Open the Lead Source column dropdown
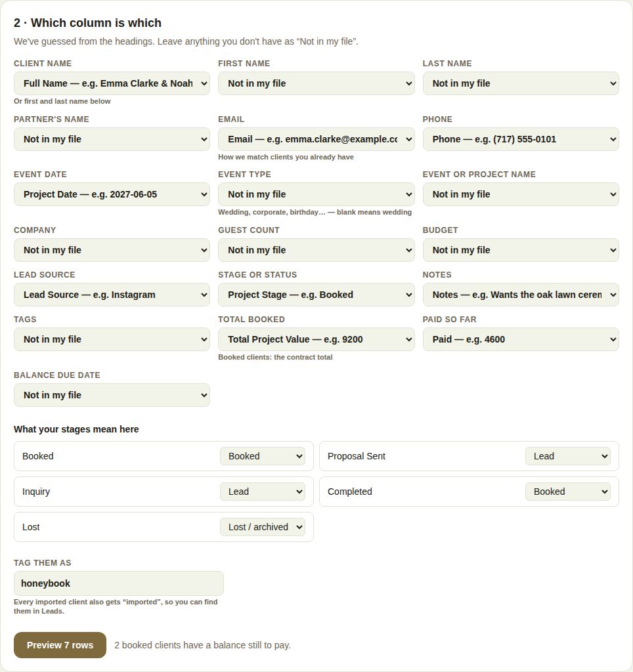The image size is (633, 672). click(x=112, y=295)
